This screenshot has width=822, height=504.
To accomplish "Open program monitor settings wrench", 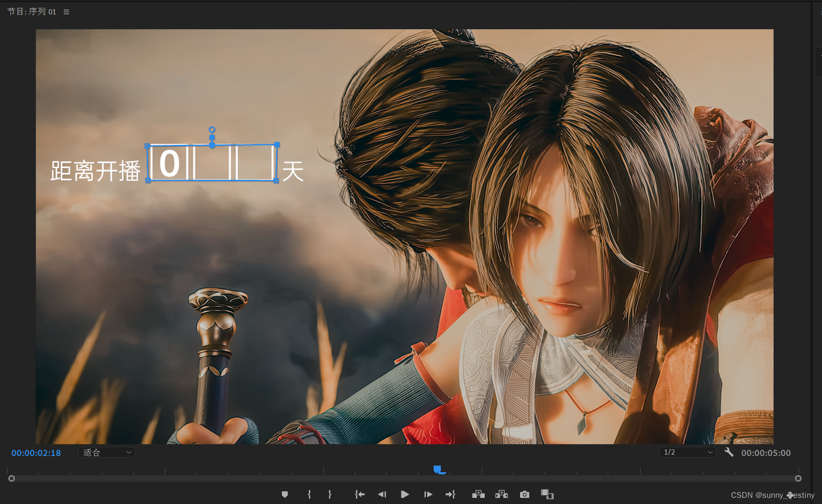I will tap(729, 452).
